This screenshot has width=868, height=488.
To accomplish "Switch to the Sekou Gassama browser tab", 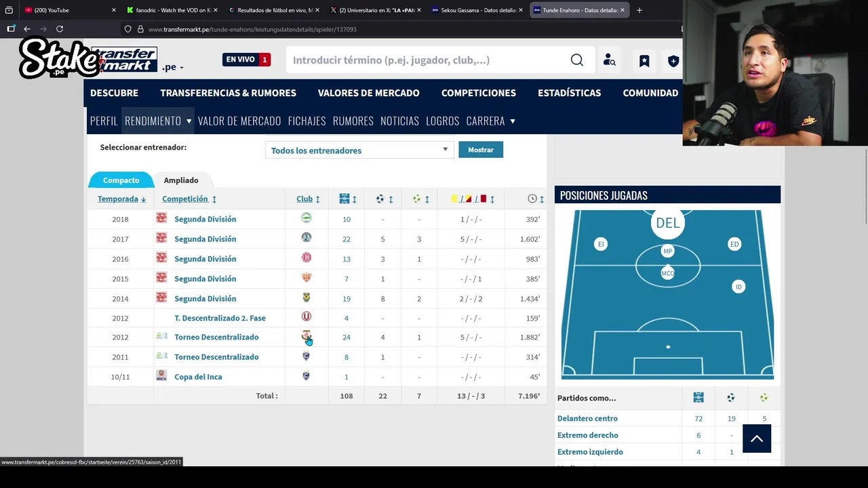I will pos(478,10).
